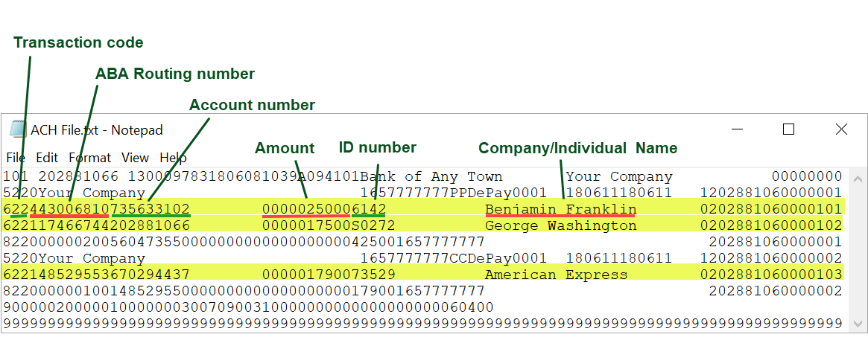The height and width of the screenshot is (343, 868).
Task: Place cursor on name 'George Washington'
Action: (x=561, y=225)
